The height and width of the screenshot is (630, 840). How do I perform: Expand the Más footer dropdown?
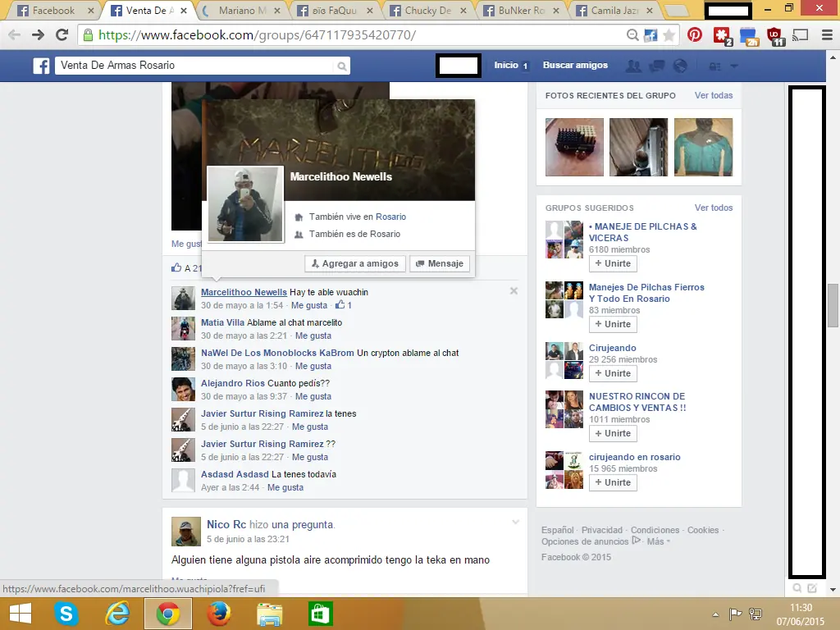(x=658, y=541)
